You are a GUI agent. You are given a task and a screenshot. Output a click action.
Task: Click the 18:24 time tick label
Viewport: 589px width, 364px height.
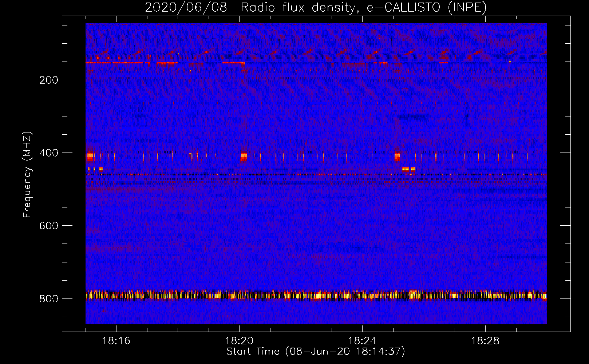[362, 341]
